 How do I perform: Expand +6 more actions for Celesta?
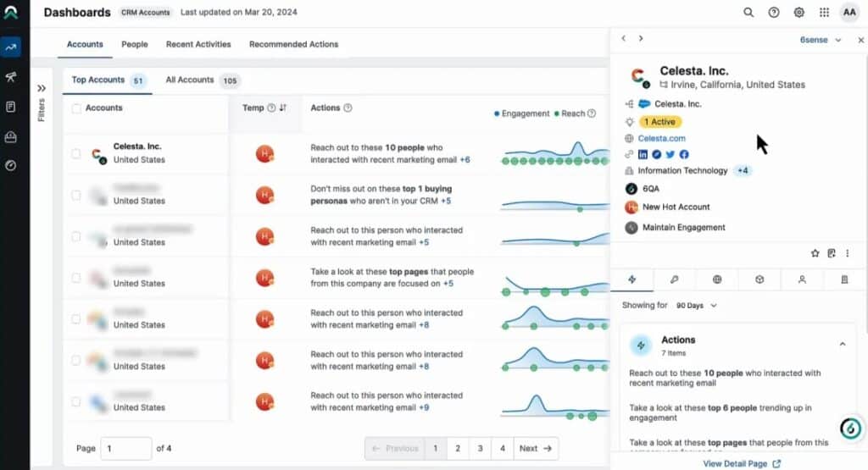point(465,160)
